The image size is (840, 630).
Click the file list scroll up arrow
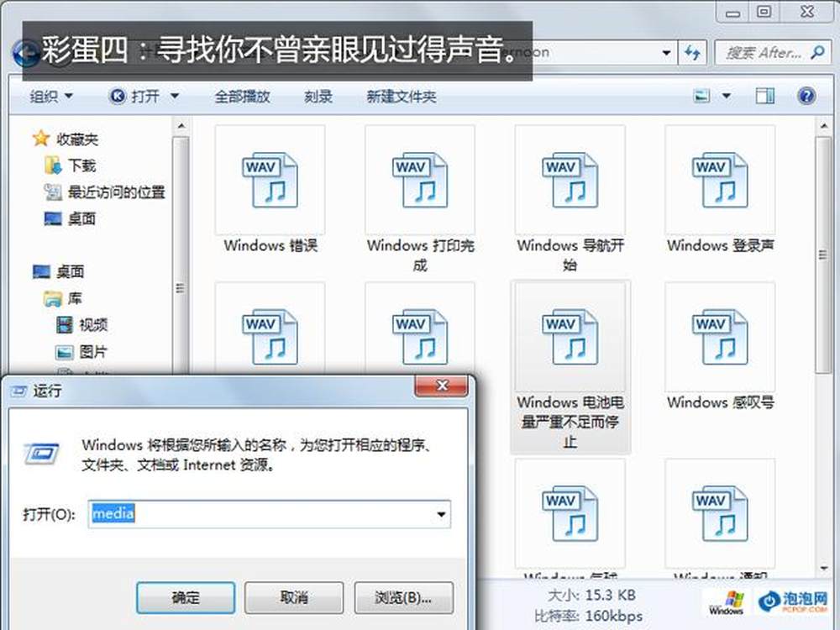[823, 126]
